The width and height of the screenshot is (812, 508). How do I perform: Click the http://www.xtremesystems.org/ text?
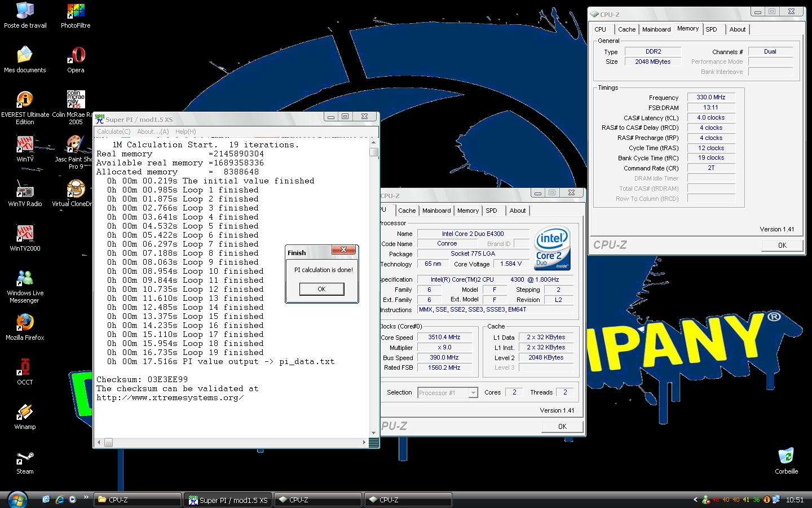170,397
